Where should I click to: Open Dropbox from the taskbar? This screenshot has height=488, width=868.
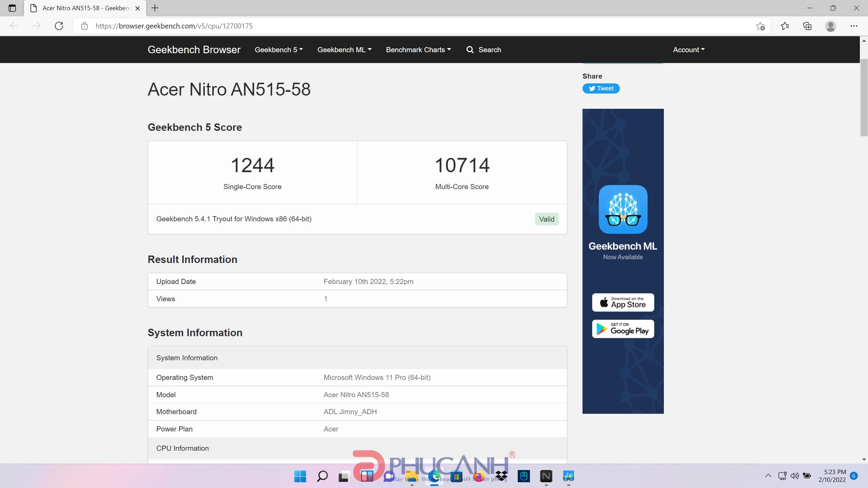[501, 476]
